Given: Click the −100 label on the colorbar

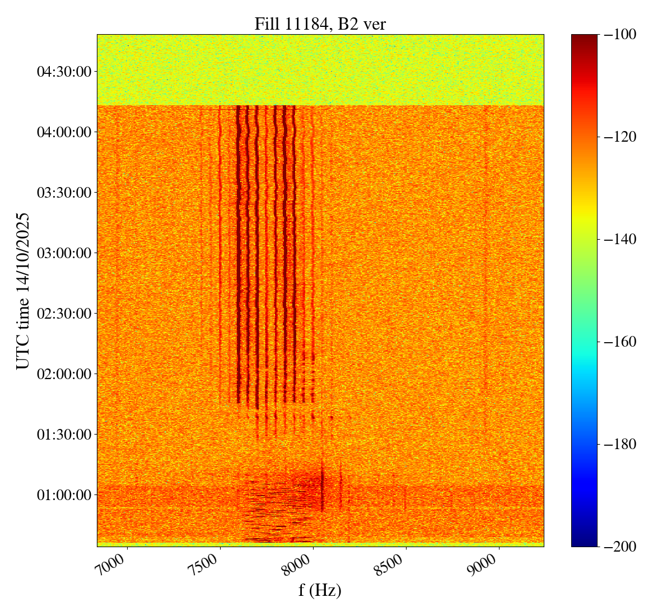Looking at the screenshot, I should click(620, 35).
